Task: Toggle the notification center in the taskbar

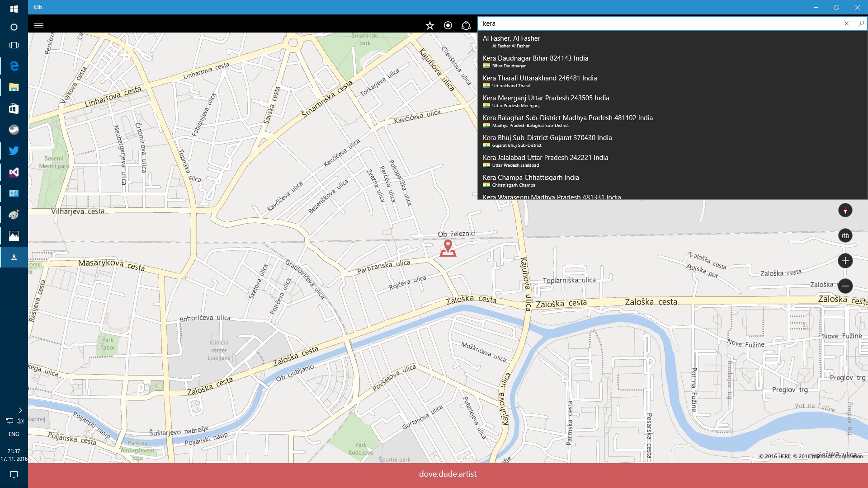Action: coord(13,475)
